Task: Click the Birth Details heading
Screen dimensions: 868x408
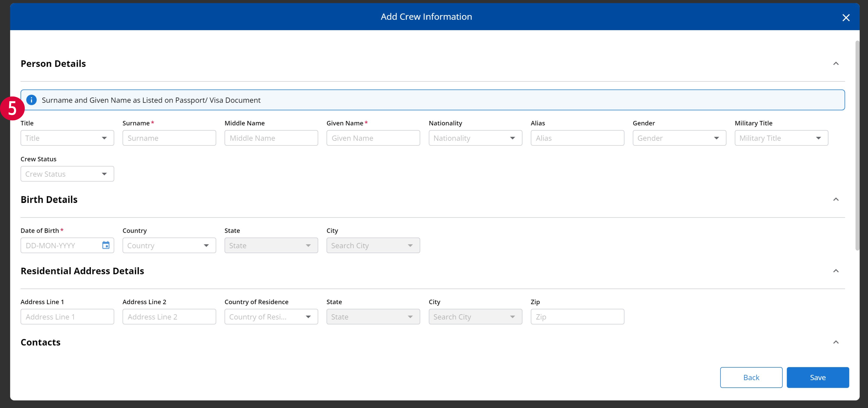Action: (49, 199)
